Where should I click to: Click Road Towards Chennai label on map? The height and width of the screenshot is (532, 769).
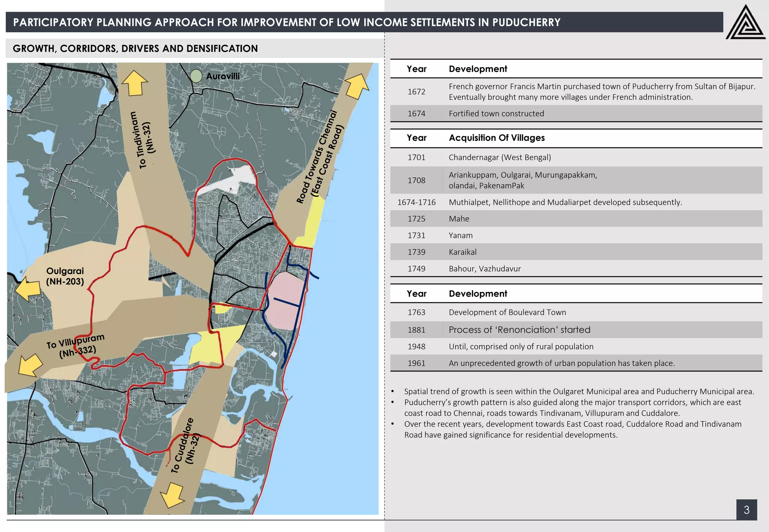320,157
